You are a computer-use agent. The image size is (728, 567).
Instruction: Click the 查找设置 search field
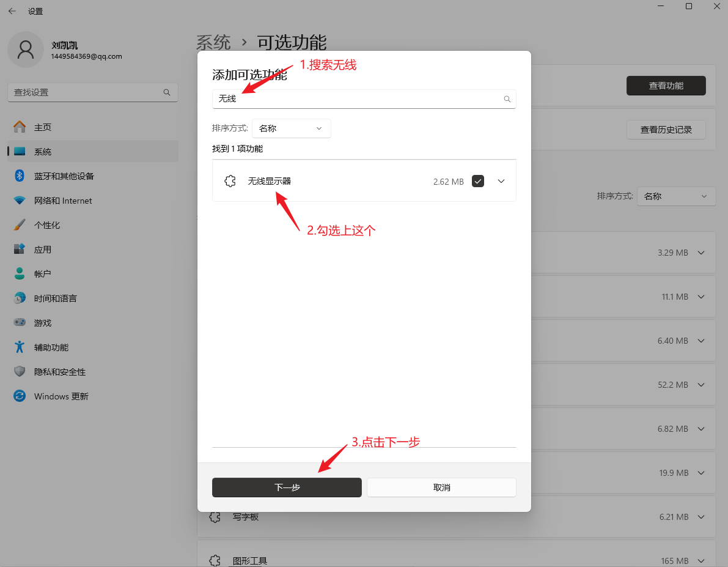point(86,92)
